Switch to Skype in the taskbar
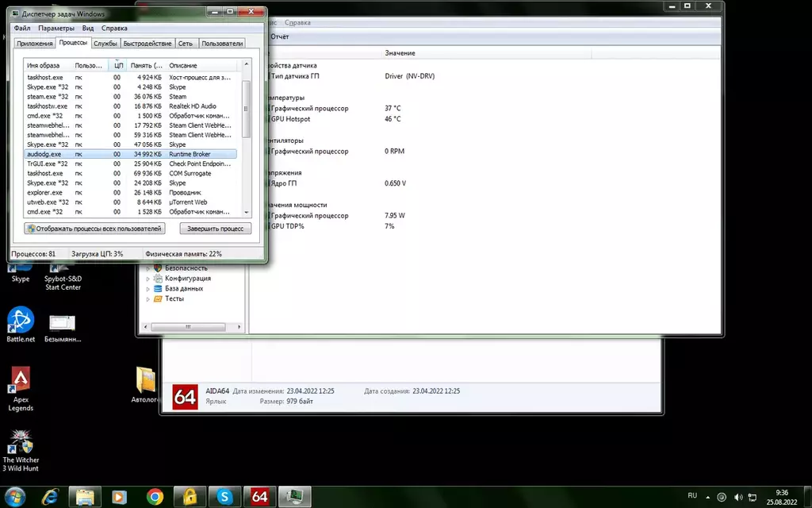 point(224,497)
